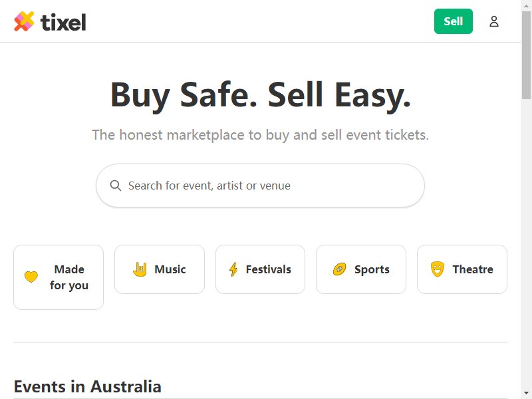
Task: Click the scrollbar down arrow
Action: (526, 394)
